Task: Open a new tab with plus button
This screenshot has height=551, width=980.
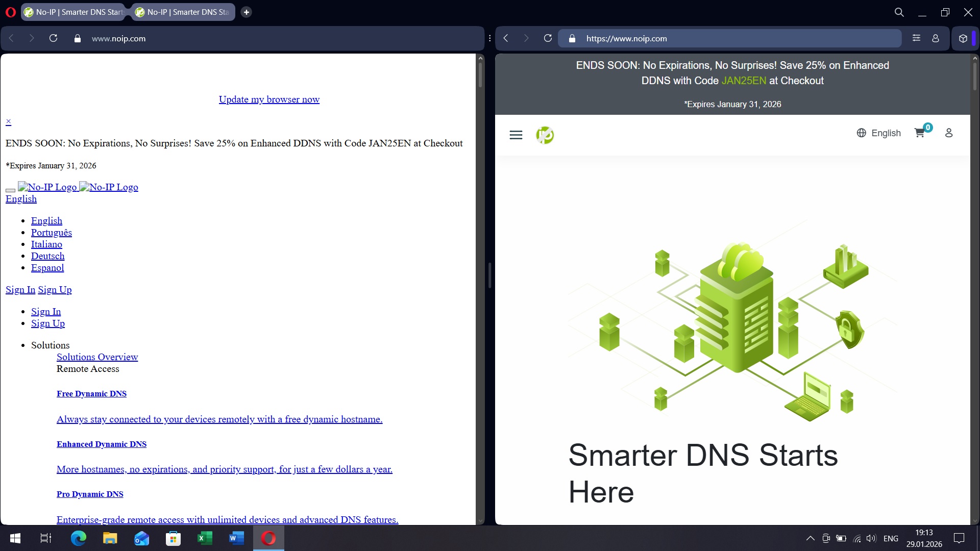Action: pos(246,12)
